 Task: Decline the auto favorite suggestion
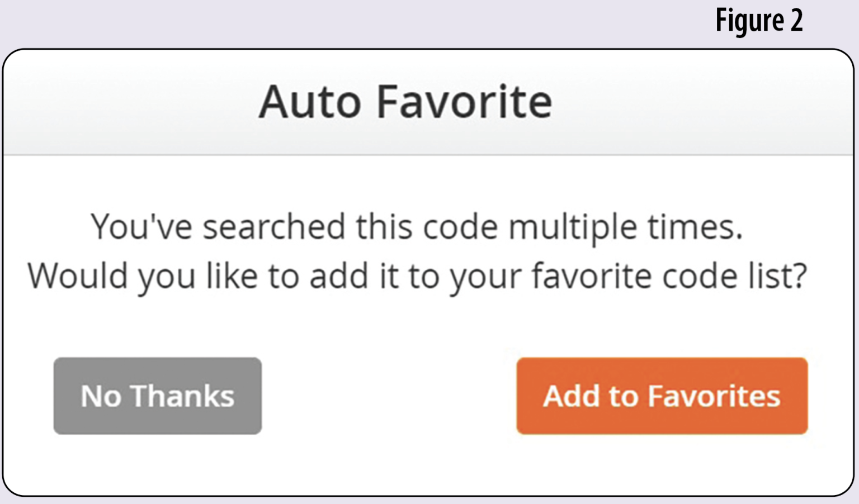coord(157,396)
